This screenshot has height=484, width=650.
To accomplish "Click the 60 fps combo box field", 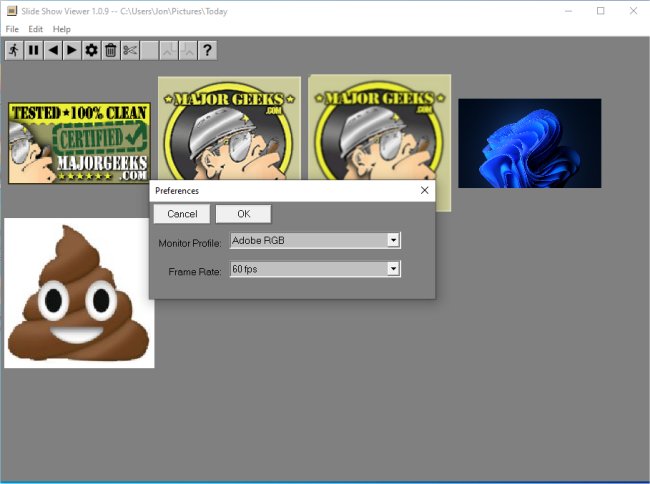I will coord(315,269).
